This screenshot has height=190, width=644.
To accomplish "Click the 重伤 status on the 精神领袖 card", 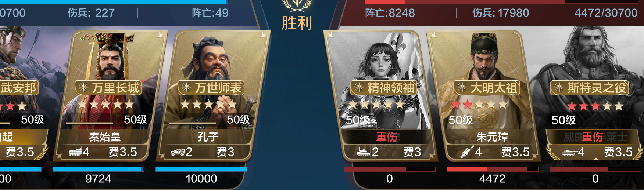I will (387, 137).
